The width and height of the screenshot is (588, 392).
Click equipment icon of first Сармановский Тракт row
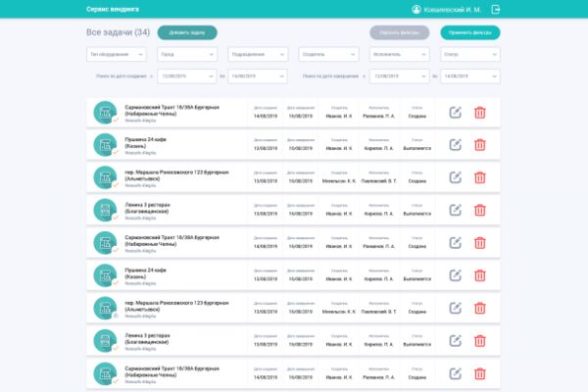(x=105, y=113)
